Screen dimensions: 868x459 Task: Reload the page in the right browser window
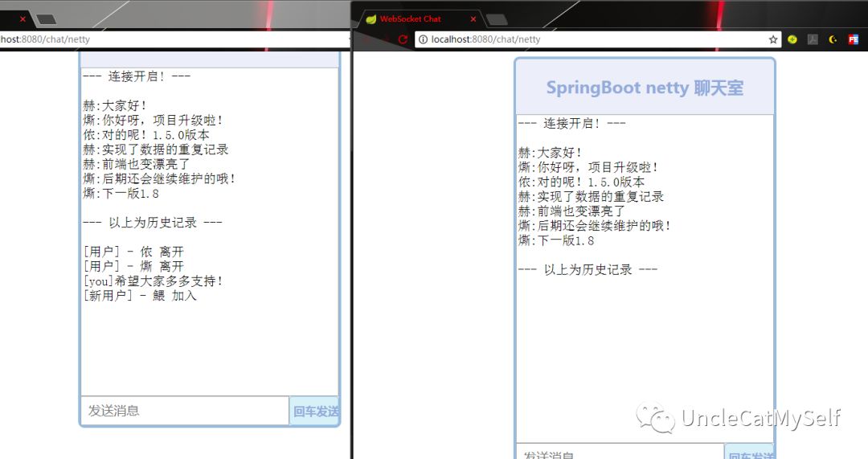point(403,39)
